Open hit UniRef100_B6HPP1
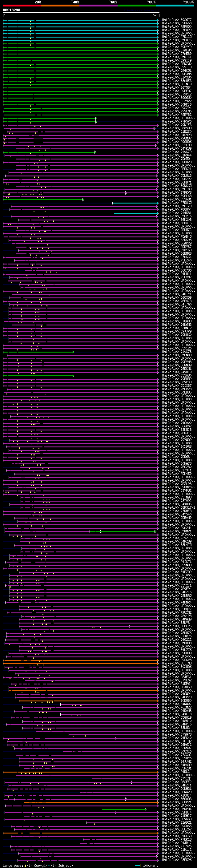This screenshot has width=197, height=868. pyautogui.click(x=177, y=802)
